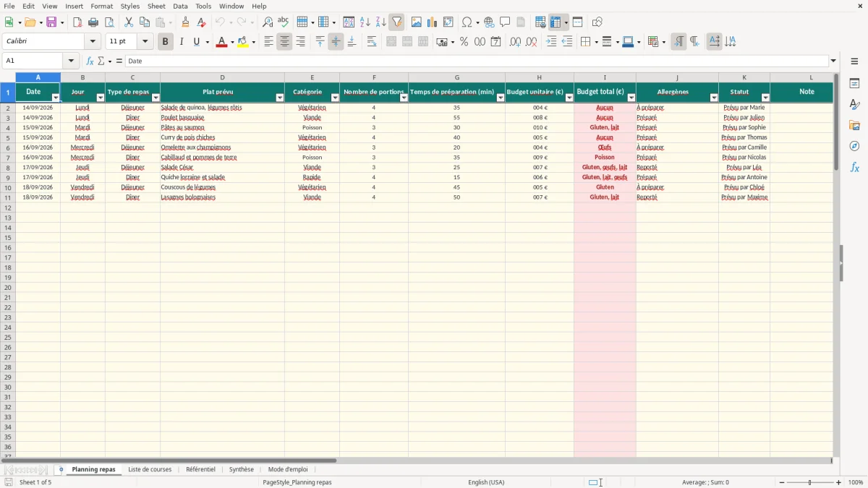Click the Name Box showing A1
Screen dimensions: 868x488
click(x=33, y=61)
